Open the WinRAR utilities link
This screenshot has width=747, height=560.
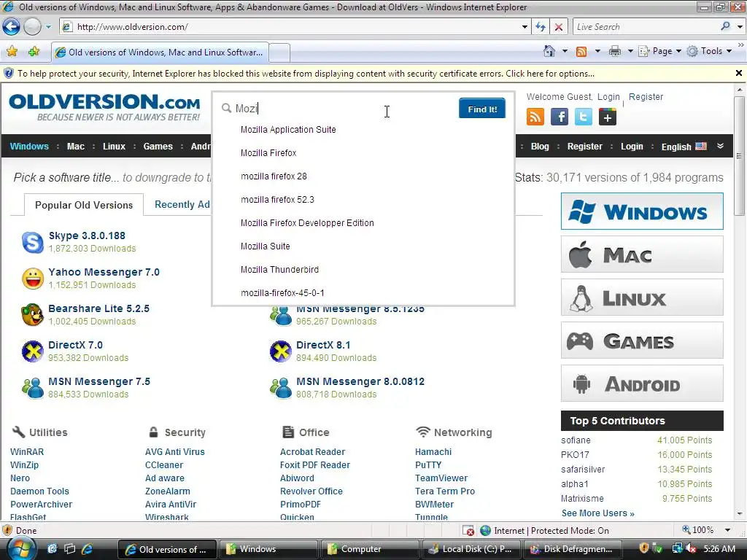coord(27,451)
